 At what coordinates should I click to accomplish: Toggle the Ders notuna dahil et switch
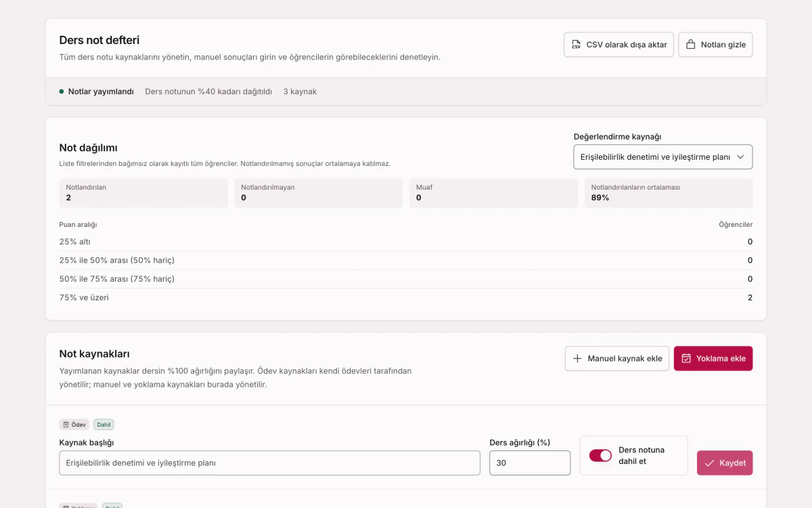tap(600, 456)
